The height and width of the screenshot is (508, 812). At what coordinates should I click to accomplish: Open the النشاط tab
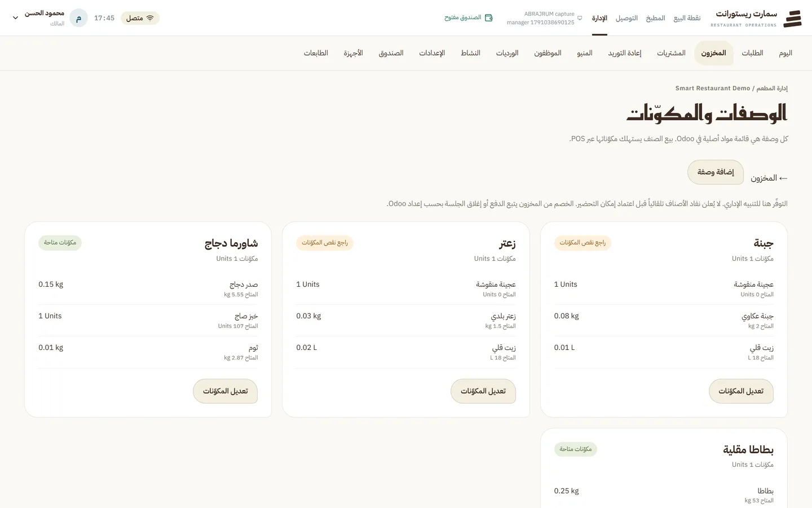470,53
